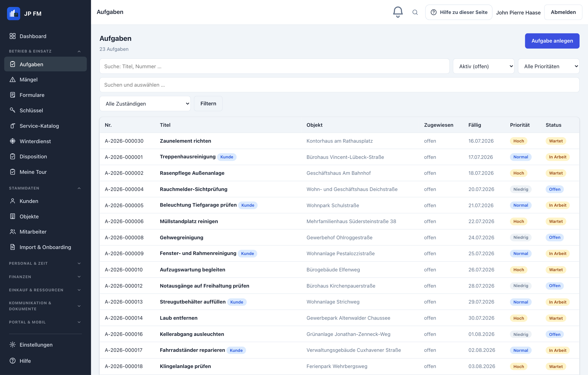Go to Mängel in sidebar
The width and height of the screenshot is (588, 375).
(45, 79)
